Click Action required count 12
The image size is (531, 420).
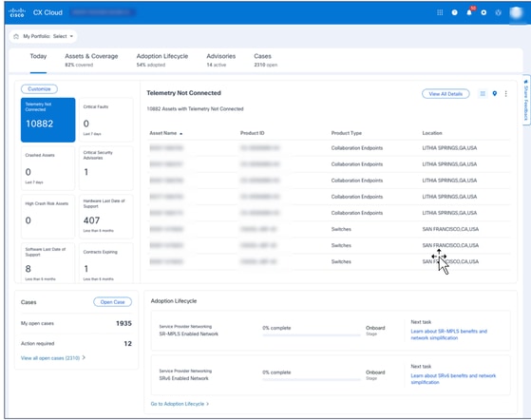pyautogui.click(x=127, y=343)
